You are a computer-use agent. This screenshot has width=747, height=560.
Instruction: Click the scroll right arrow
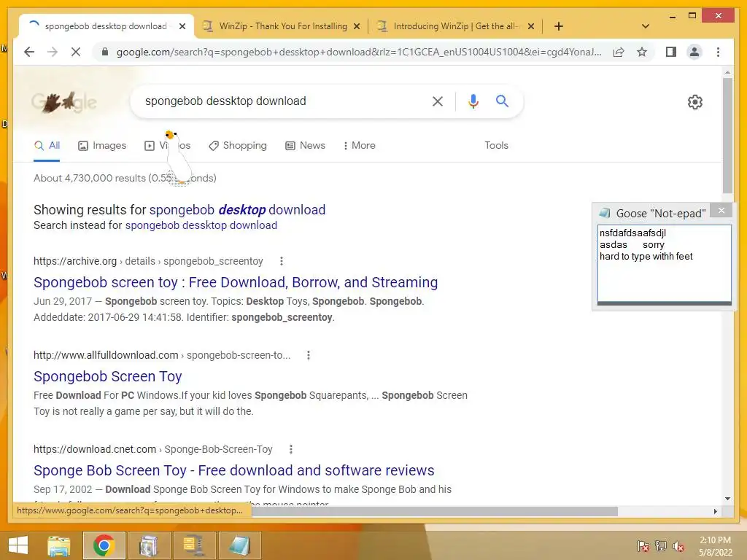[x=715, y=511]
